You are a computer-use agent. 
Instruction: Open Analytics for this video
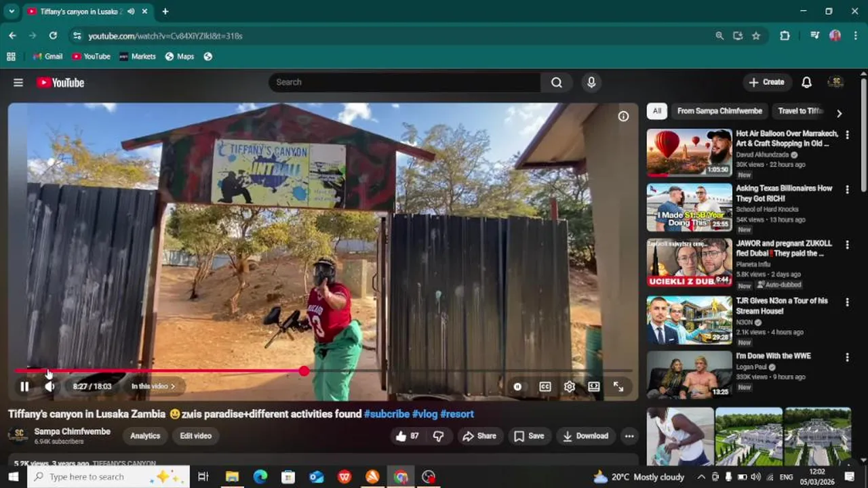click(145, 436)
